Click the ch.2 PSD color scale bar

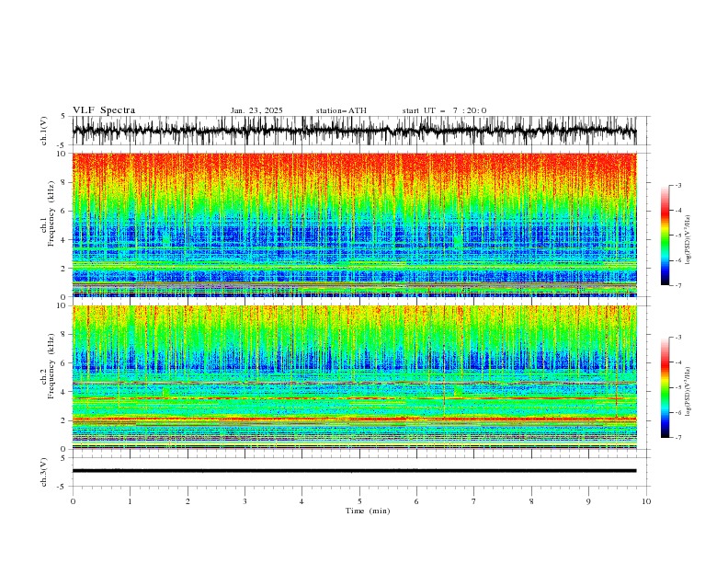pyautogui.click(x=665, y=387)
